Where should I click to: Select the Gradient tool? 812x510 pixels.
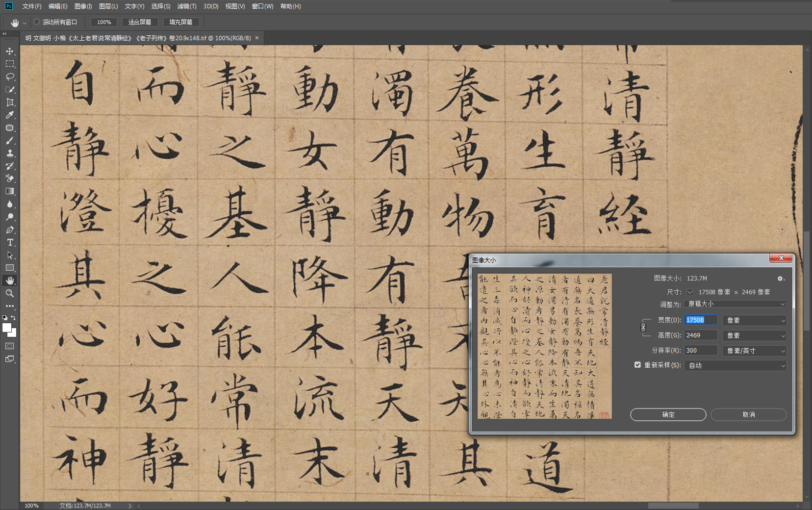pos(10,191)
